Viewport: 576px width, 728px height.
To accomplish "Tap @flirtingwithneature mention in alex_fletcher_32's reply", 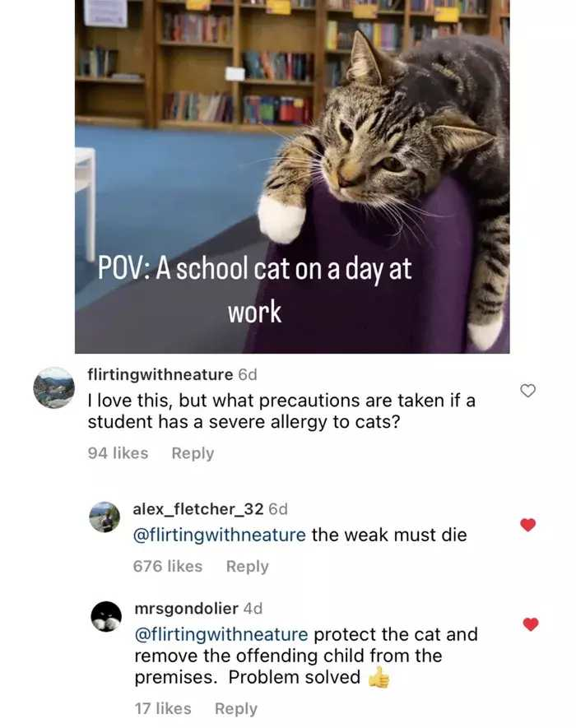I will click(x=219, y=535).
